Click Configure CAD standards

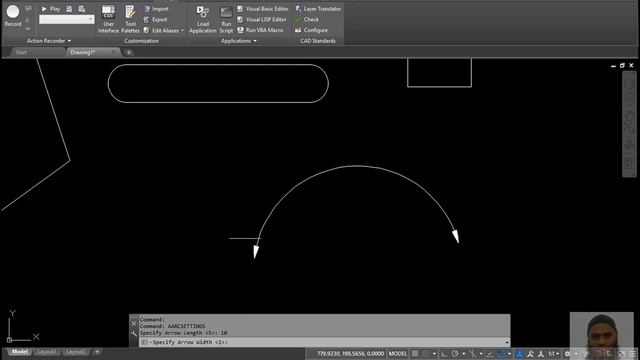(x=311, y=30)
